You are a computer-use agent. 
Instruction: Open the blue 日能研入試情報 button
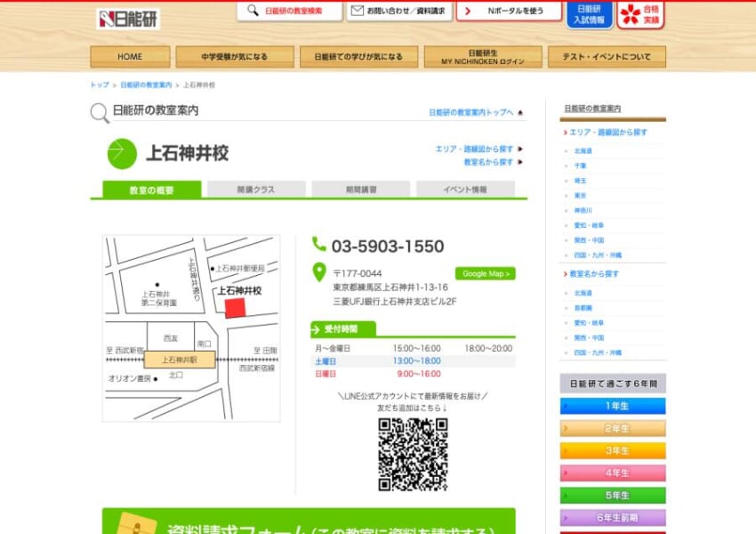[x=589, y=14]
